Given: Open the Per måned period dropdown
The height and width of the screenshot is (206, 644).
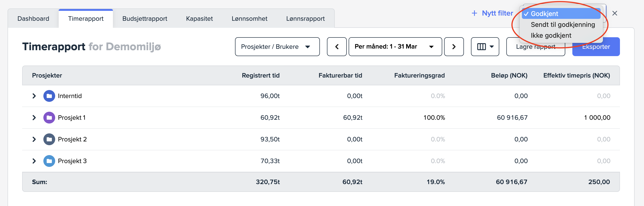Looking at the screenshot, I should pyautogui.click(x=395, y=47).
